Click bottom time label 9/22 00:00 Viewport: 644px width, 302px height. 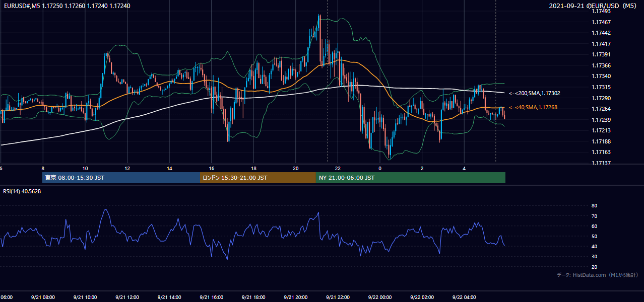point(380,297)
